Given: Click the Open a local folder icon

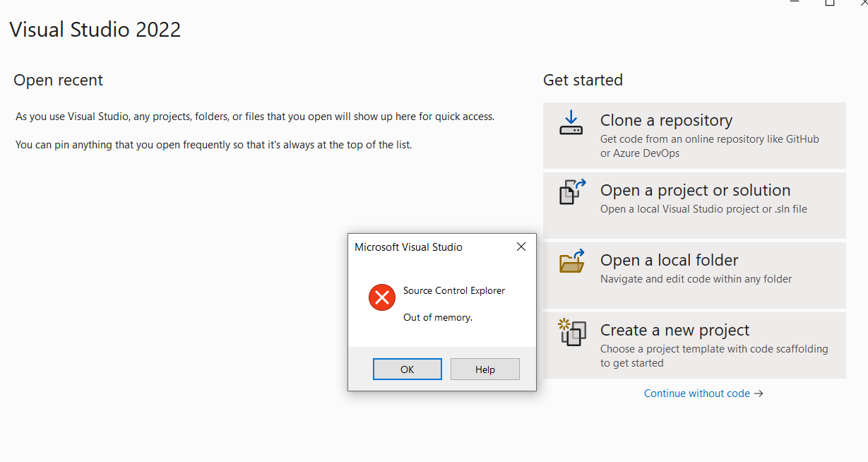Looking at the screenshot, I should point(572,261).
